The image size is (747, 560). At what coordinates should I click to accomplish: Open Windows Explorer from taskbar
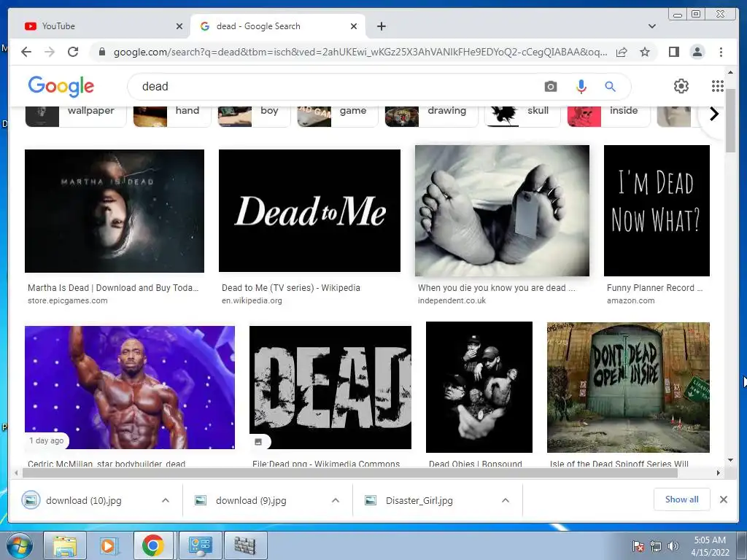click(65, 545)
